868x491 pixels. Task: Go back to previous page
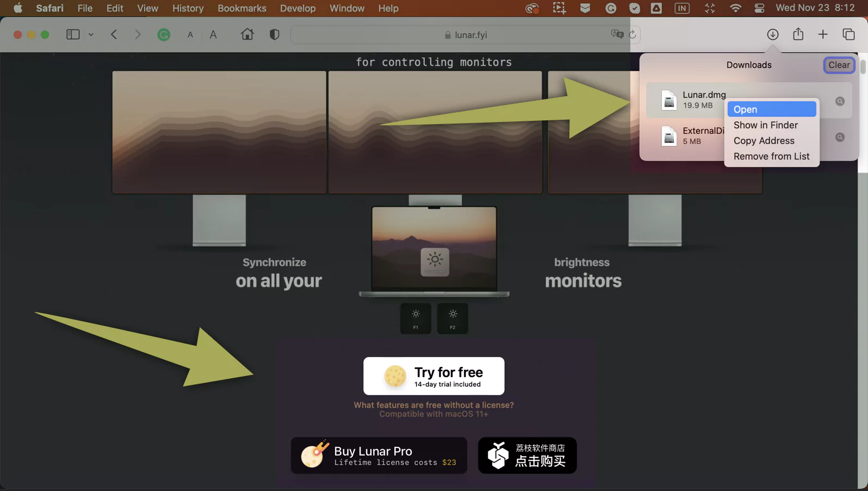coord(114,34)
